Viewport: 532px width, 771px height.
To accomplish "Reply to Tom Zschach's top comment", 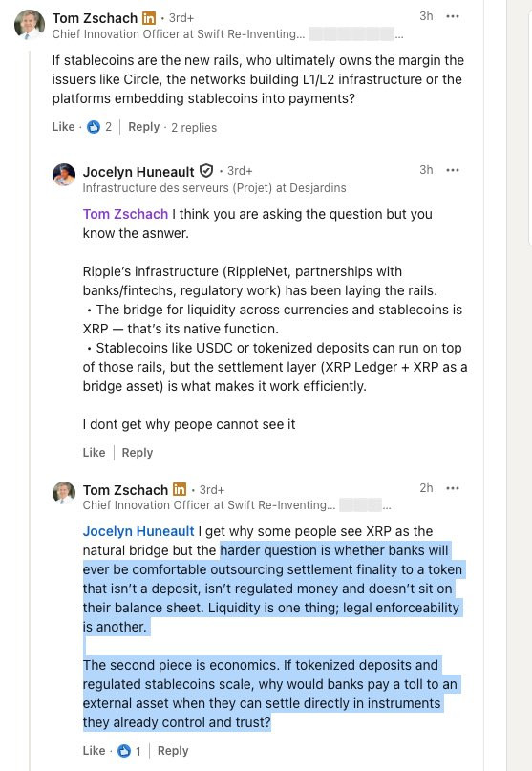I will coord(143,127).
